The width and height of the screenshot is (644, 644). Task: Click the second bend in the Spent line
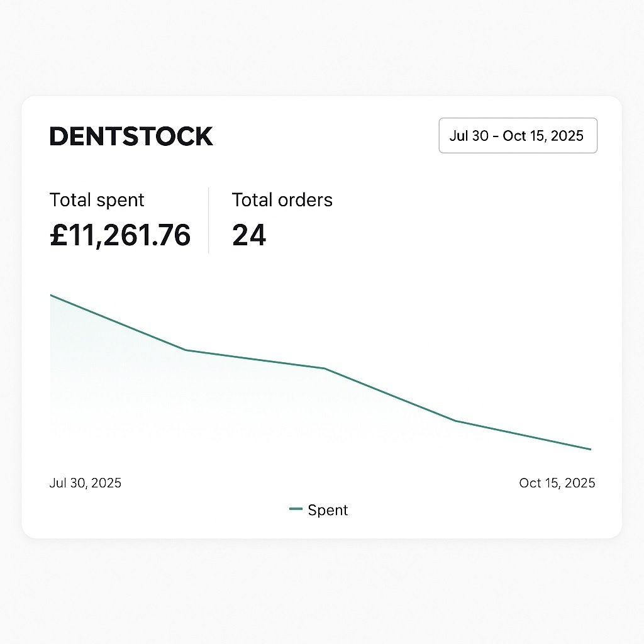pyautogui.click(x=325, y=369)
